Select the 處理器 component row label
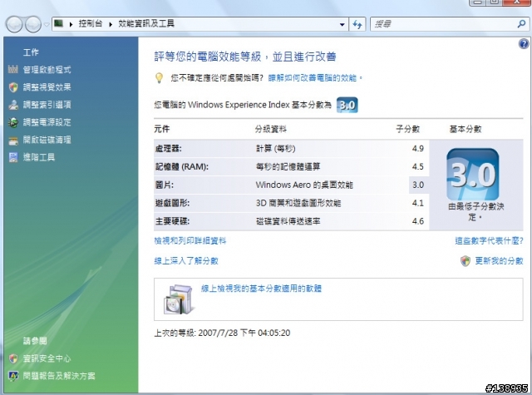The width and height of the screenshot is (532, 395). coord(169,149)
